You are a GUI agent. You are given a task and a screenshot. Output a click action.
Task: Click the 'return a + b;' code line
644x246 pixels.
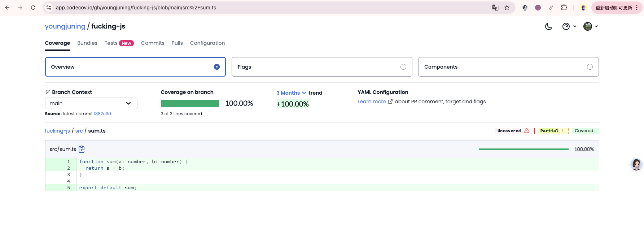[105, 168]
